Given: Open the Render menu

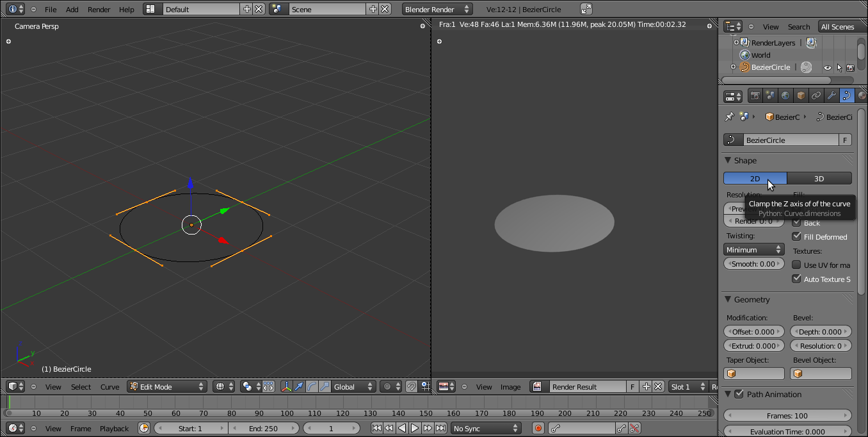Looking at the screenshot, I should pyautogui.click(x=99, y=9).
